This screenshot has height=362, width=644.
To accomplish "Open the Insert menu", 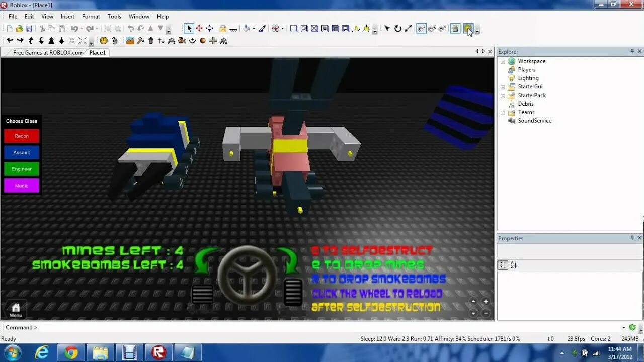I will click(67, 16).
